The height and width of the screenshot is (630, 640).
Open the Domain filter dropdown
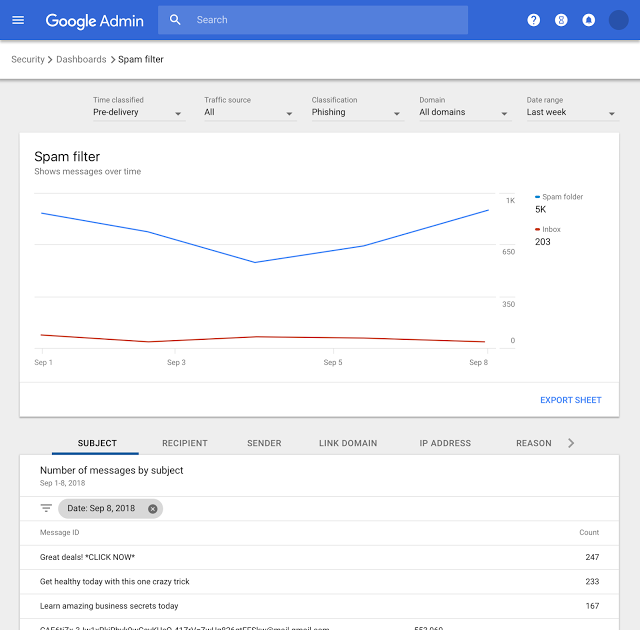click(x=464, y=113)
